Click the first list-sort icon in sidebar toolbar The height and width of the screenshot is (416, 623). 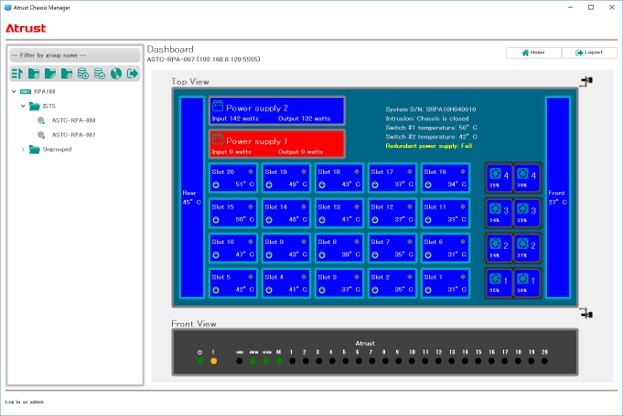[x=17, y=74]
